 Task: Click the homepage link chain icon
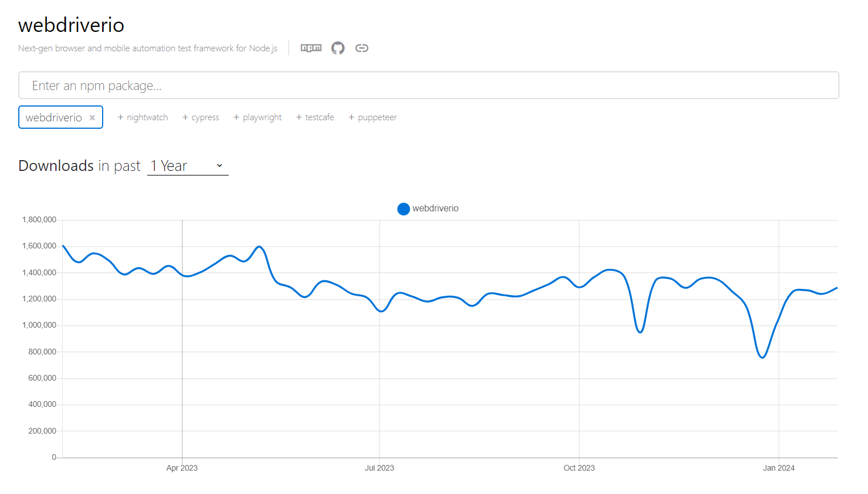pyautogui.click(x=362, y=48)
